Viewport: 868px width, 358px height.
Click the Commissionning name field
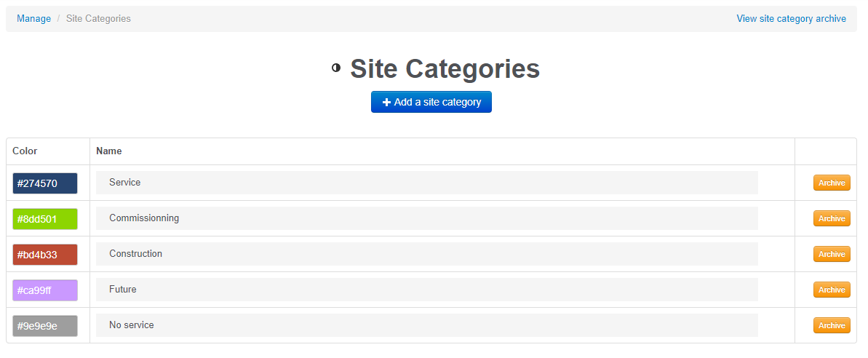point(426,218)
